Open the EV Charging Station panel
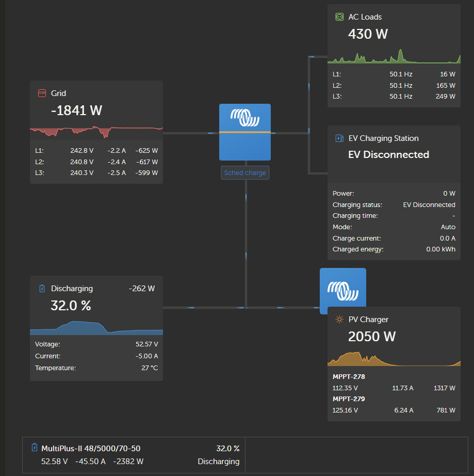The height and width of the screenshot is (476, 474). (x=394, y=154)
